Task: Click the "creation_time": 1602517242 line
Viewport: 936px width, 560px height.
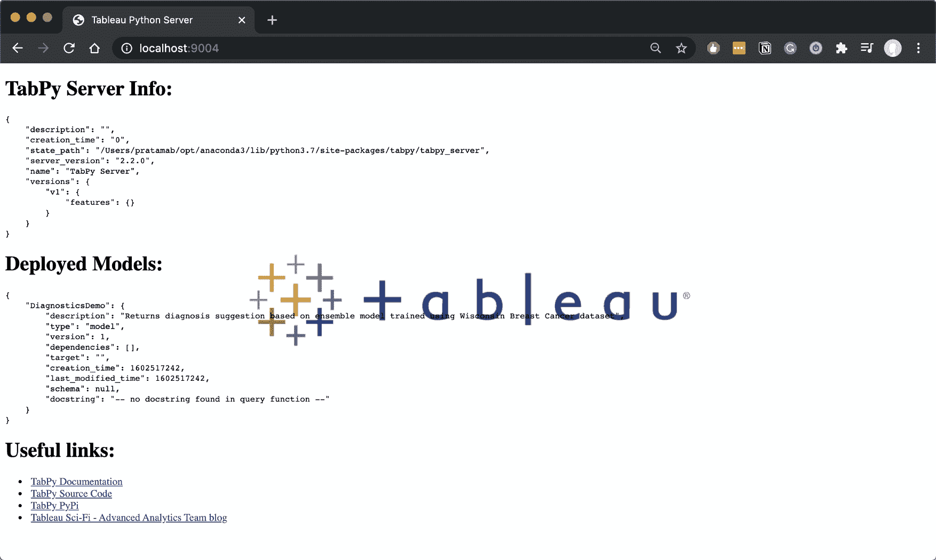Action: [x=115, y=368]
